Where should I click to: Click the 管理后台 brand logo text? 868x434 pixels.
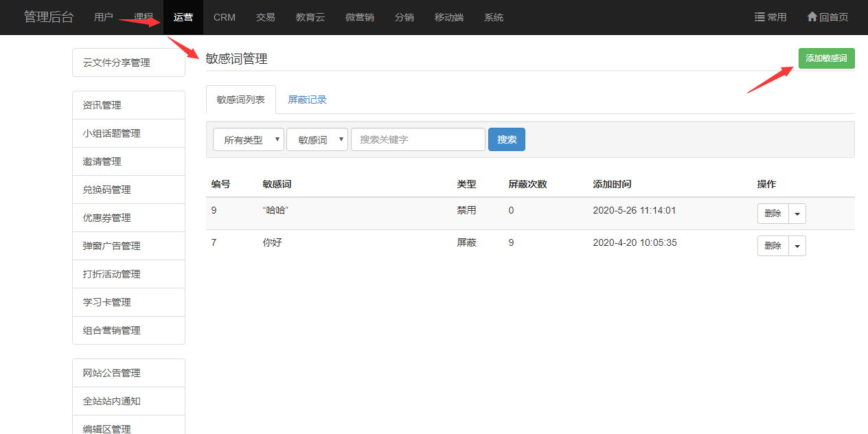click(48, 17)
